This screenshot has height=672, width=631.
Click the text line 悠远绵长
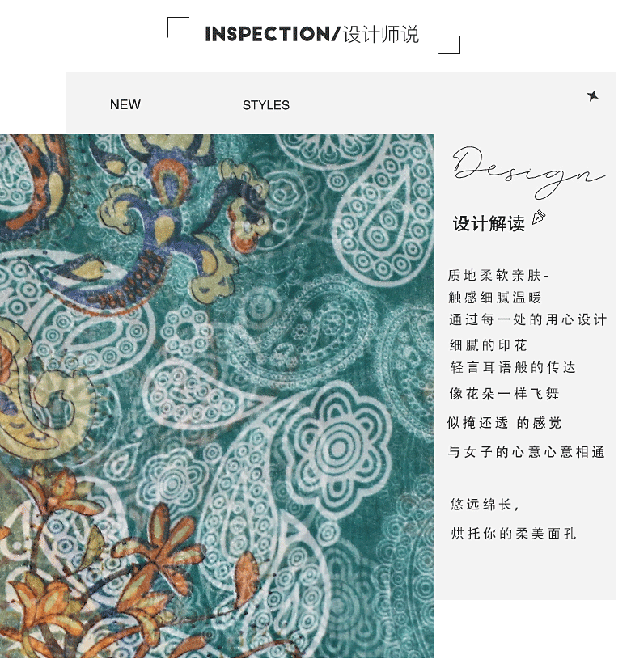485,505
